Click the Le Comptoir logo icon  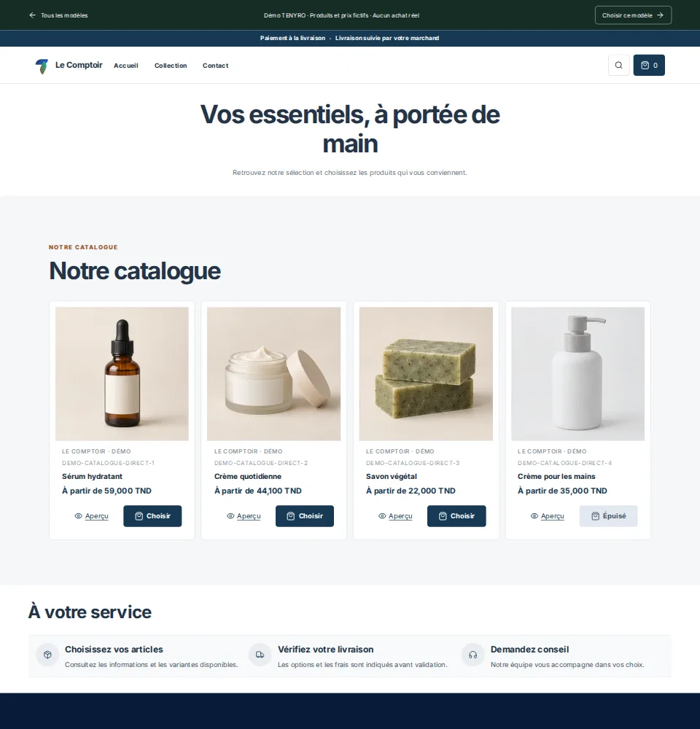point(42,66)
